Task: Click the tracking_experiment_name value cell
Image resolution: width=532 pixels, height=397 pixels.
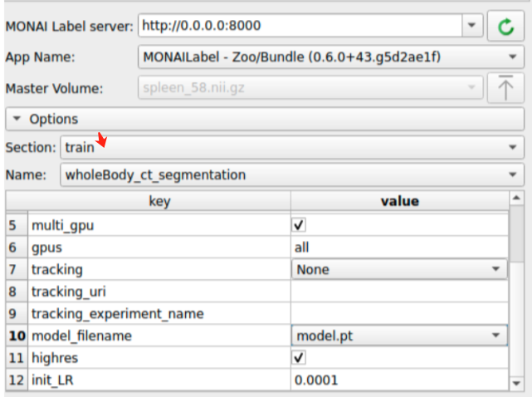Action: (x=399, y=313)
